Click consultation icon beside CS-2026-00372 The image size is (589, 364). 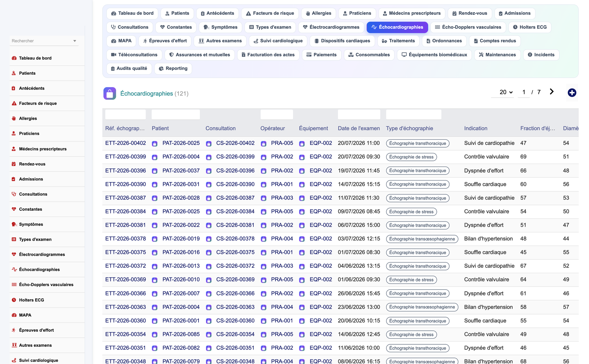(209, 266)
